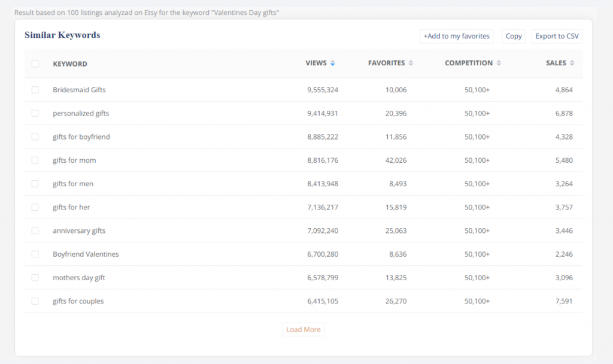The width and height of the screenshot is (613, 364).
Task: Export the keyword table to CSV
Action: [557, 37]
